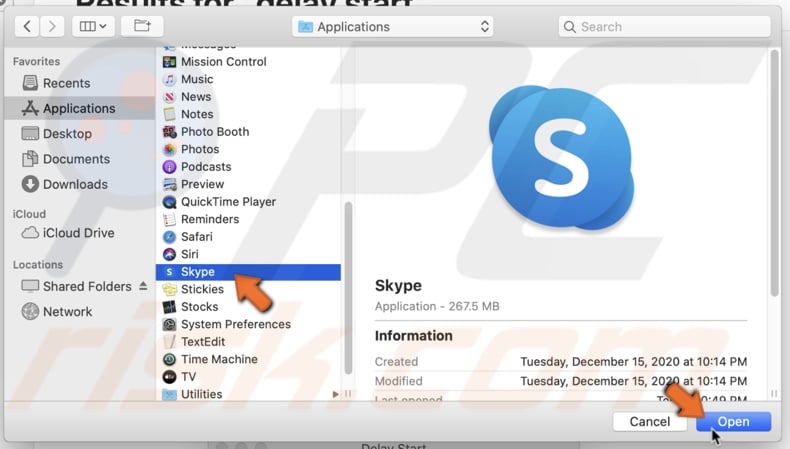This screenshot has width=790, height=449.
Task: Click the TextEdit app icon
Action: (169, 342)
